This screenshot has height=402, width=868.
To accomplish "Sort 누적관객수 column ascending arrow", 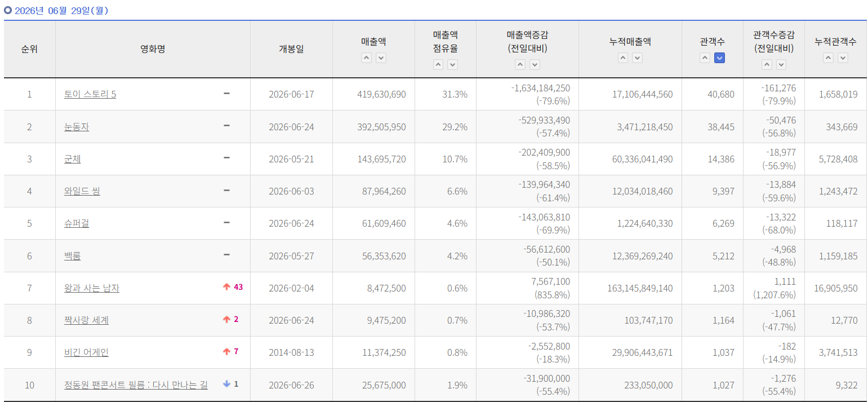I will [x=828, y=58].
